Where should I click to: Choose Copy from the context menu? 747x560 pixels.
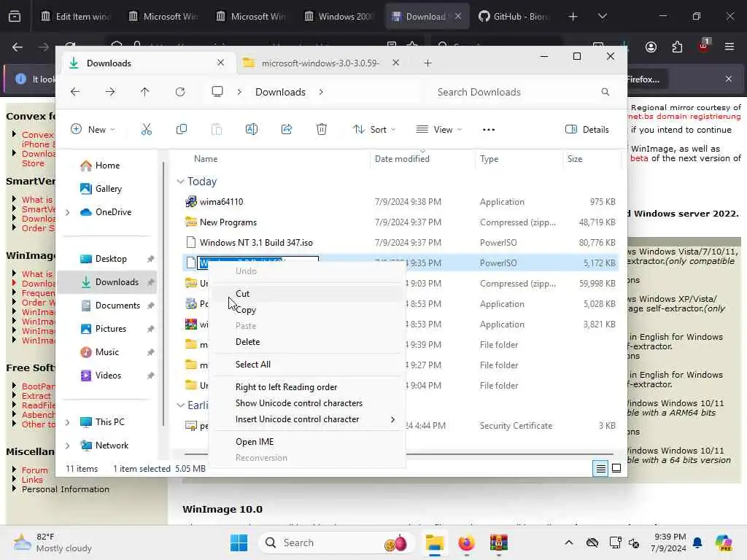pyautogui.click(x=307, y=310)
